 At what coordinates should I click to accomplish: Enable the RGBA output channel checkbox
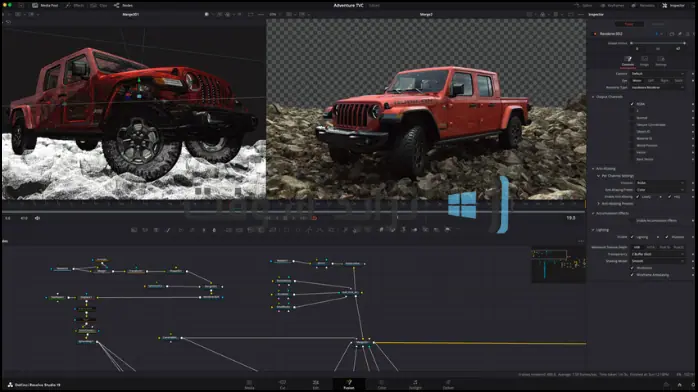pyautogui.click(x=632, y=104)
